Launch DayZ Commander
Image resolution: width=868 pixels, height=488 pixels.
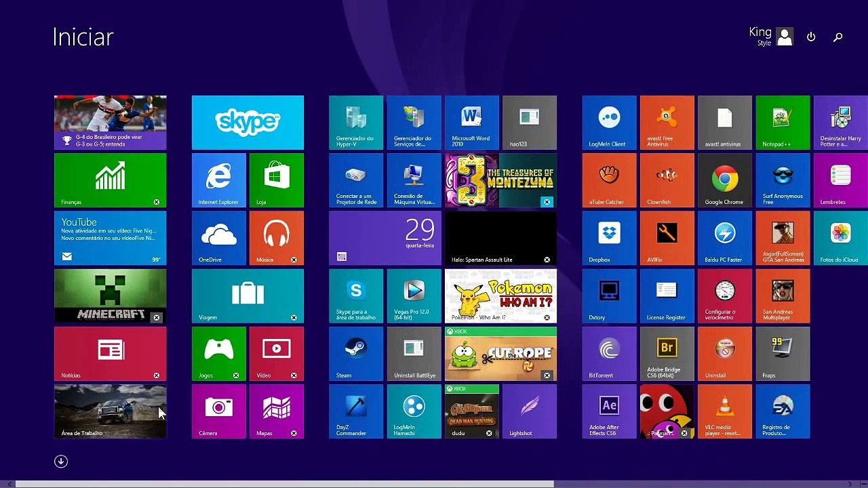[x=356, y=411]
